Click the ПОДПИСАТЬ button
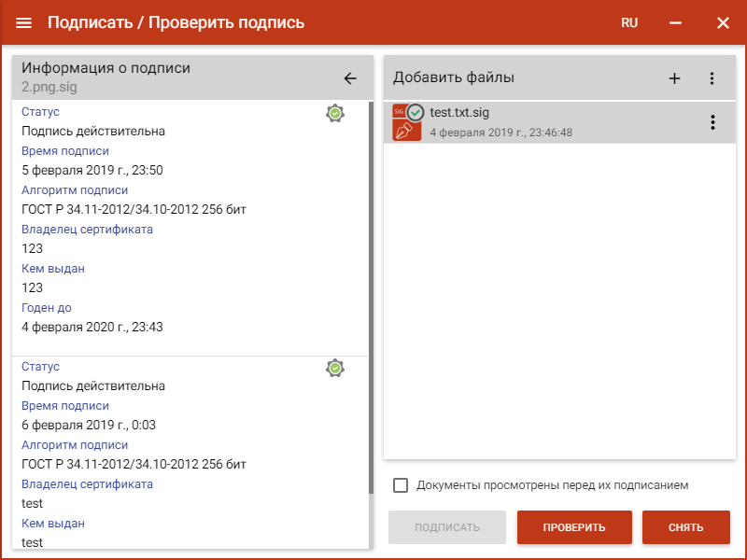The height and width of the screenshot is (560, 747). tap(447, 527)
